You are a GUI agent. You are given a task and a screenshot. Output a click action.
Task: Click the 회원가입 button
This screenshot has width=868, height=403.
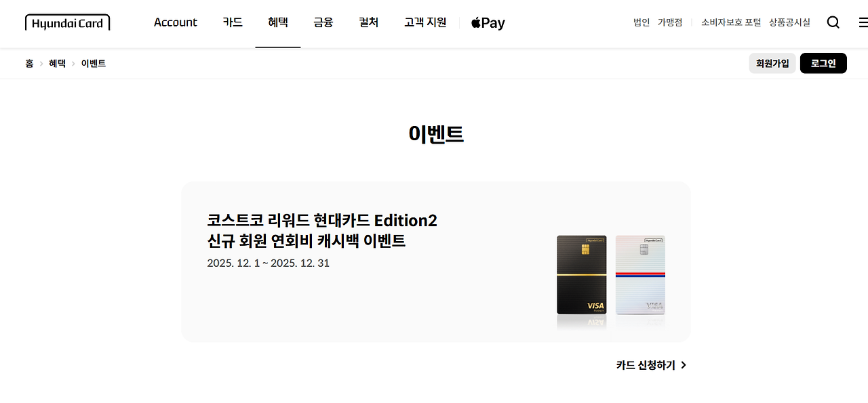[772, 63]
